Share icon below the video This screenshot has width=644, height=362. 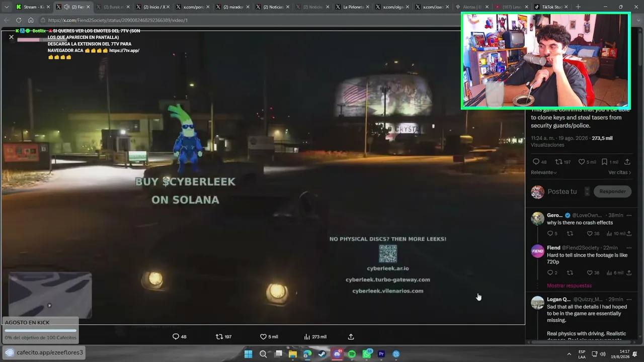coord(351,337)
